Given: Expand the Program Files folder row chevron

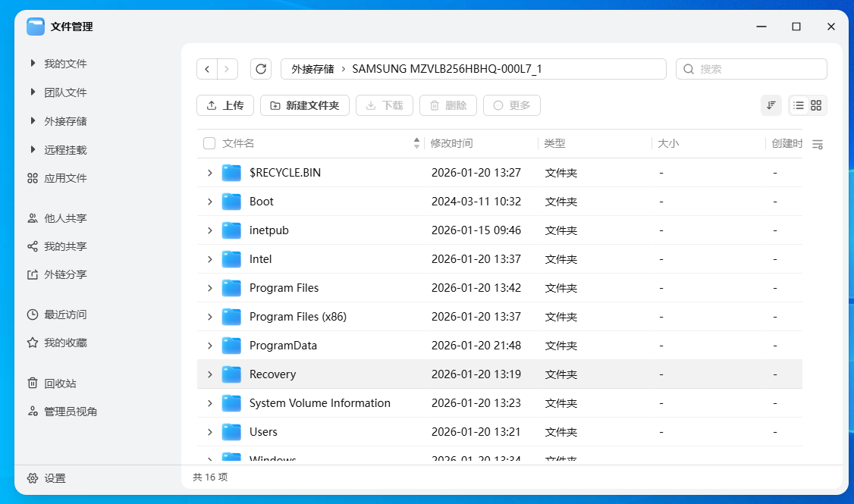Looking at the screenshot, I should [210, 288].
